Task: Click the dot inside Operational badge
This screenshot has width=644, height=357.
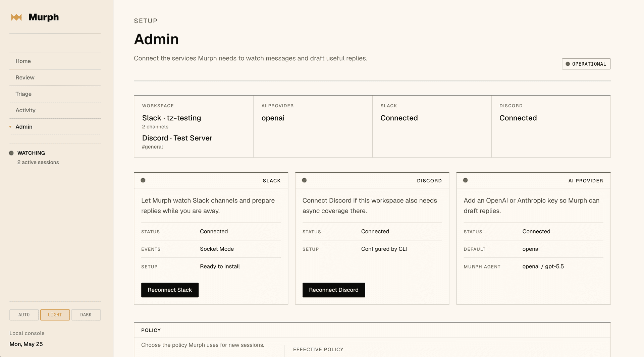Action: point(568,64)
